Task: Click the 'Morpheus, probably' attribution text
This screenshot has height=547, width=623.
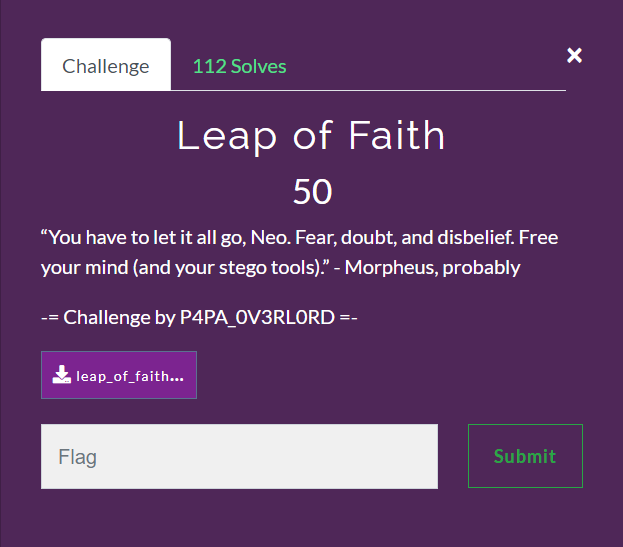Action: [432, 268]
